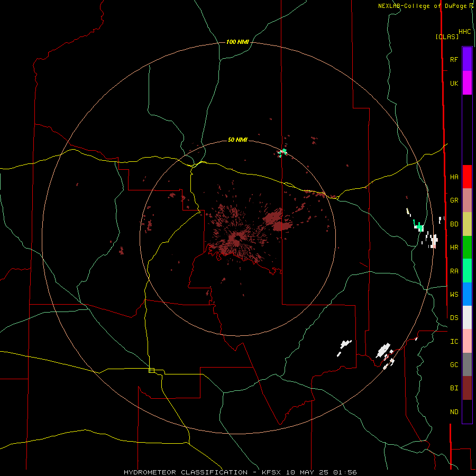Screen dimensions: 476x476
Task: Click the GR legend label
Action: click(x=454, y=200)
